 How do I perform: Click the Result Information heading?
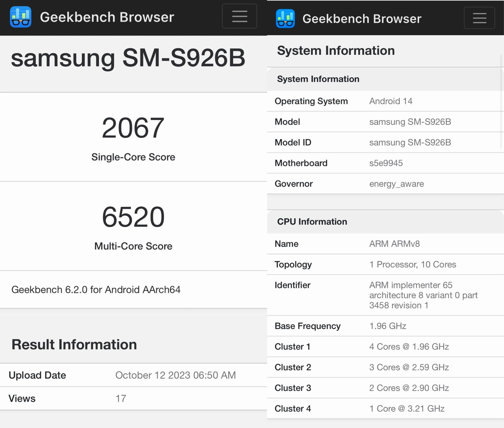click(x=74, y=344)
